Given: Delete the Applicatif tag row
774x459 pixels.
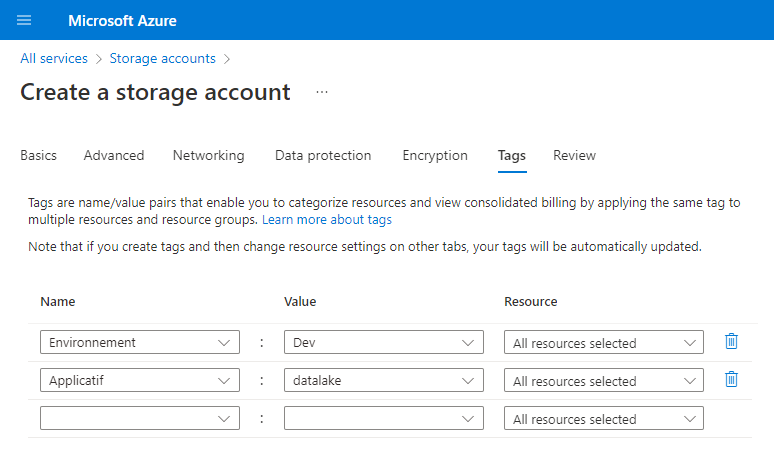Looking at the screenshot, I should (731, 380).
